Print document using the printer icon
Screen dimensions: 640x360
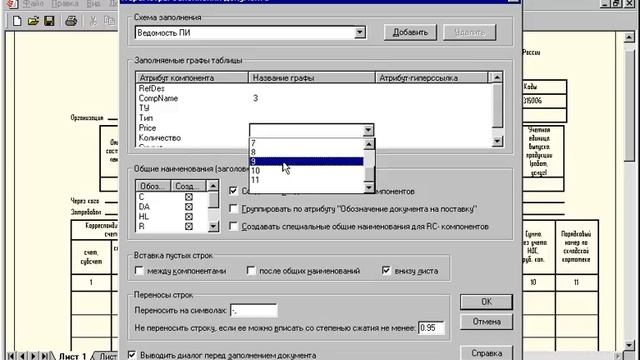coord(71,21)
